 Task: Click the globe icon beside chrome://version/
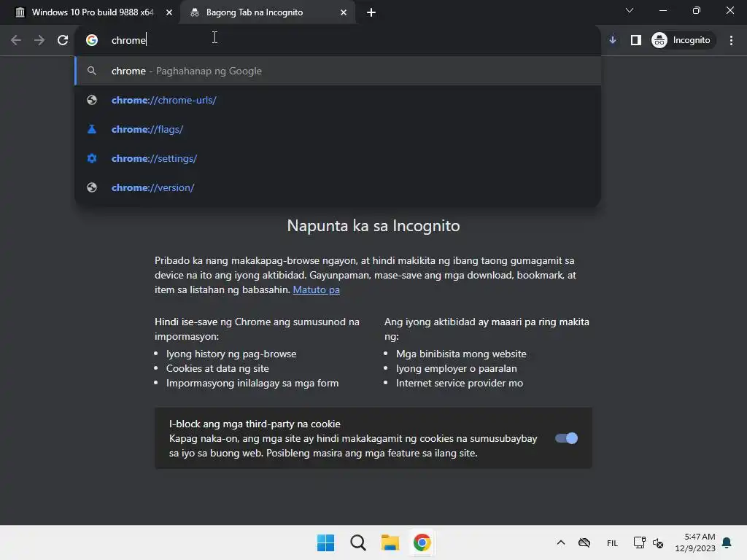pos(92,187)
